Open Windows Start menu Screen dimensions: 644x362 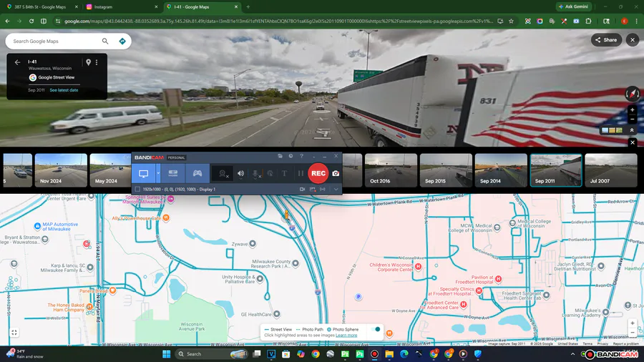(166, 354)
